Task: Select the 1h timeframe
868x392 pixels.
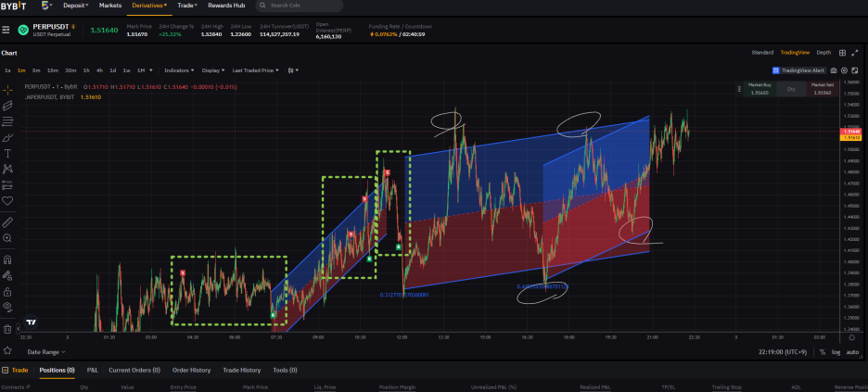Action: (x=86, y=70)
